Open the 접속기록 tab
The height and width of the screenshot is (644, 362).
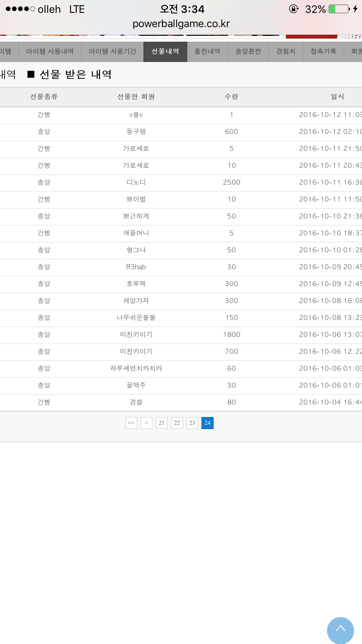click(323, 52)
